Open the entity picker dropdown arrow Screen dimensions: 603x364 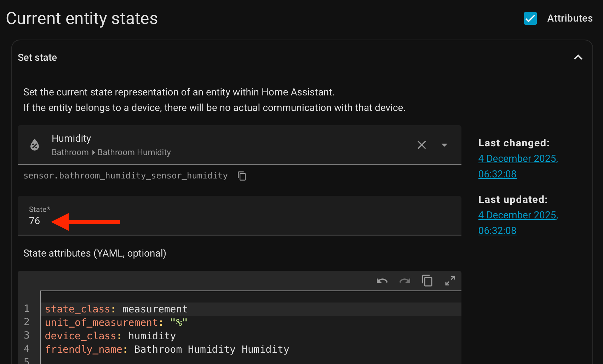(x=444, y=145)
